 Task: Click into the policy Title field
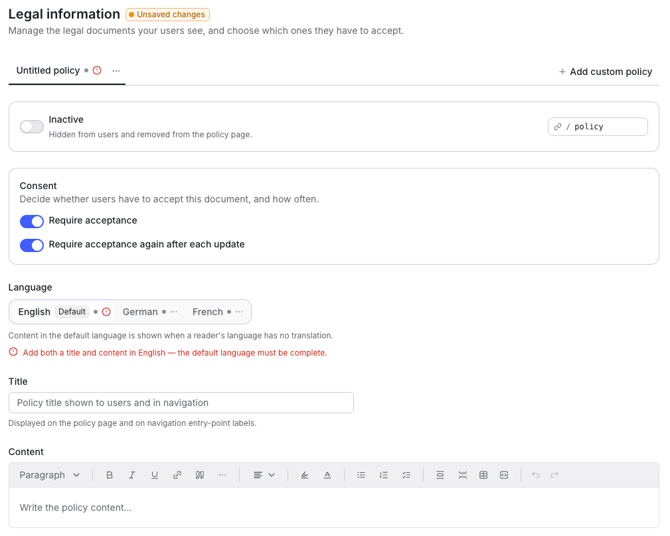click(181, 403)
